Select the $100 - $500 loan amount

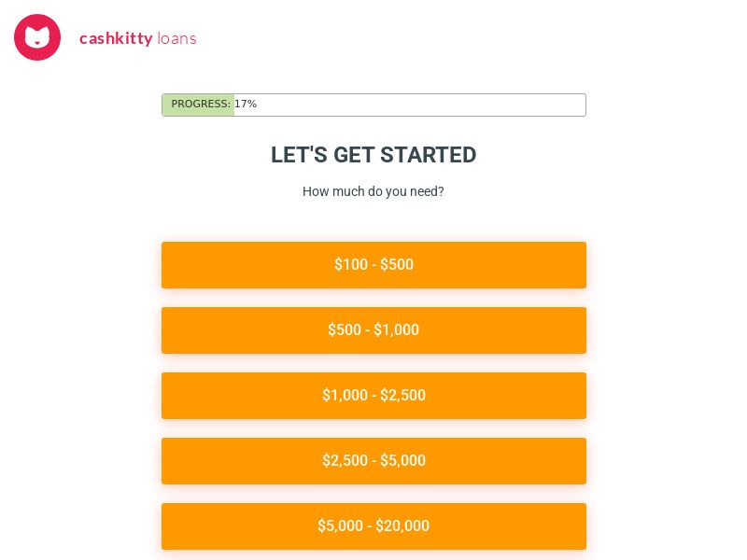point(373,265)
